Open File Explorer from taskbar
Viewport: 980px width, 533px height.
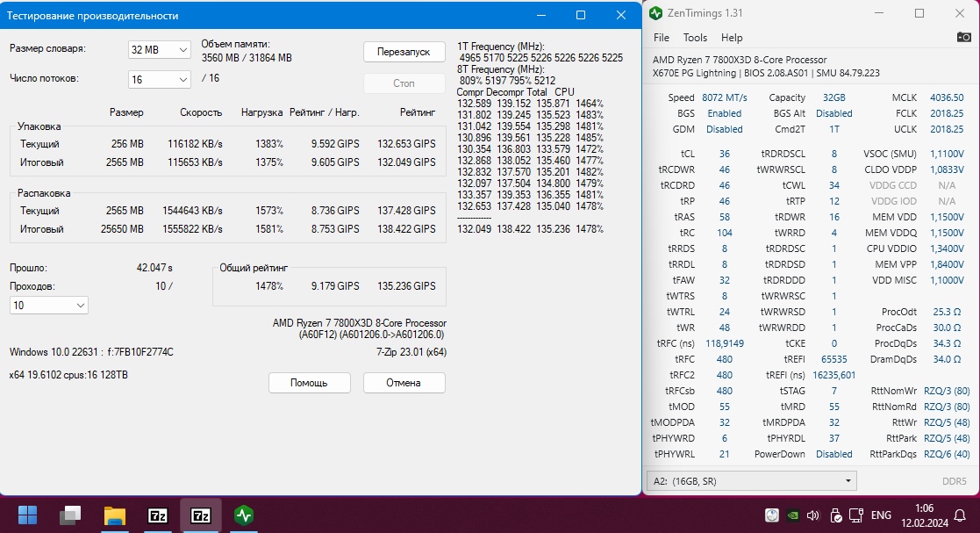[x=114, y=515]
